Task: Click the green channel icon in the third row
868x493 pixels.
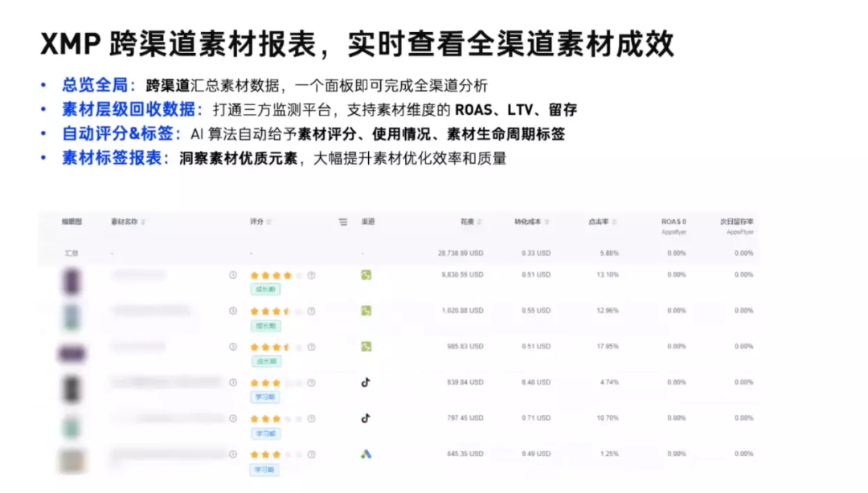Action: click(x=367, y=347)
